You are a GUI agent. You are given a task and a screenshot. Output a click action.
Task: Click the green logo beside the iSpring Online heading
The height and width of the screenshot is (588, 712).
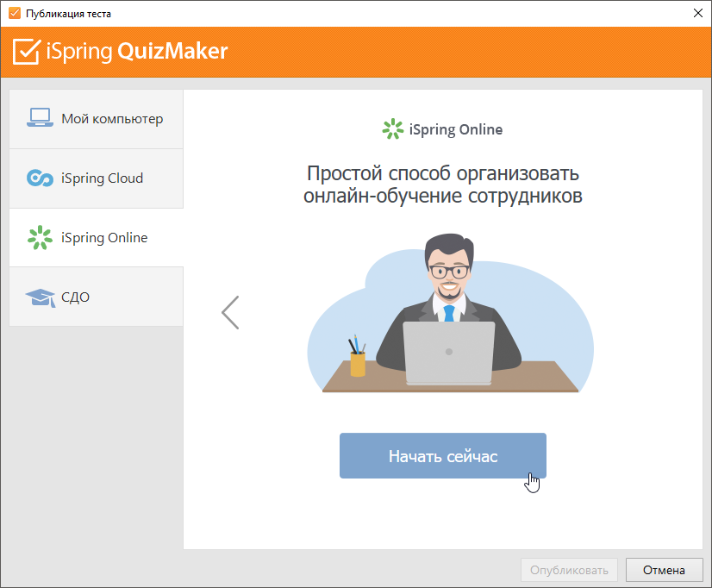(393, 129)
